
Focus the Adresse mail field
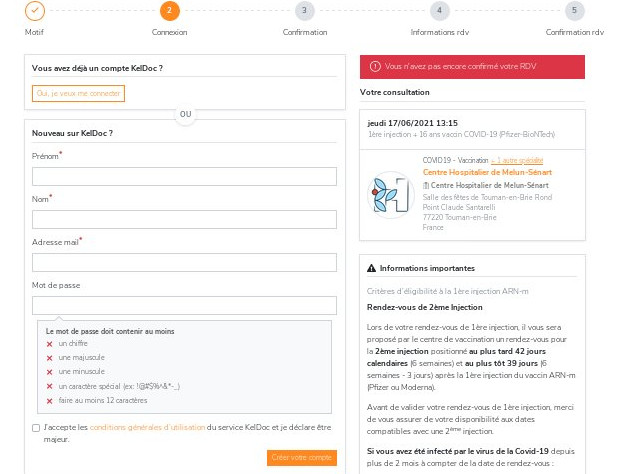[x=184, y=262]
